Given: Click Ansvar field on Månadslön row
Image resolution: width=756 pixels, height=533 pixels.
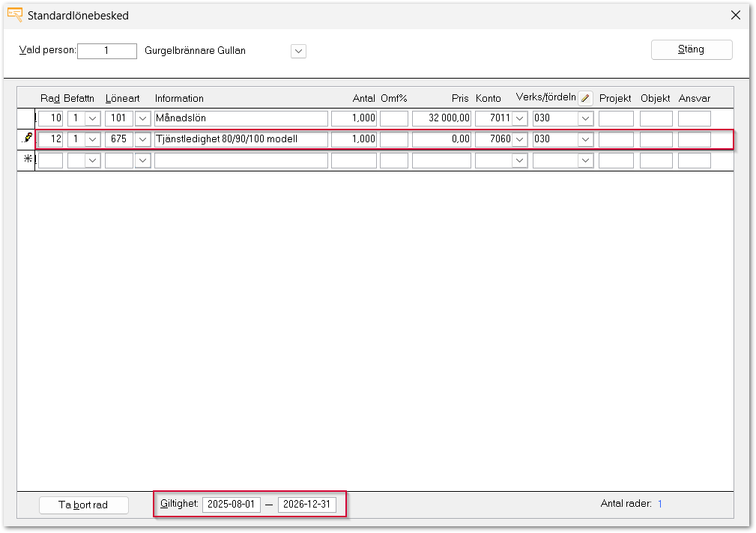Looking at the screenshot, I should pos(695,118).
